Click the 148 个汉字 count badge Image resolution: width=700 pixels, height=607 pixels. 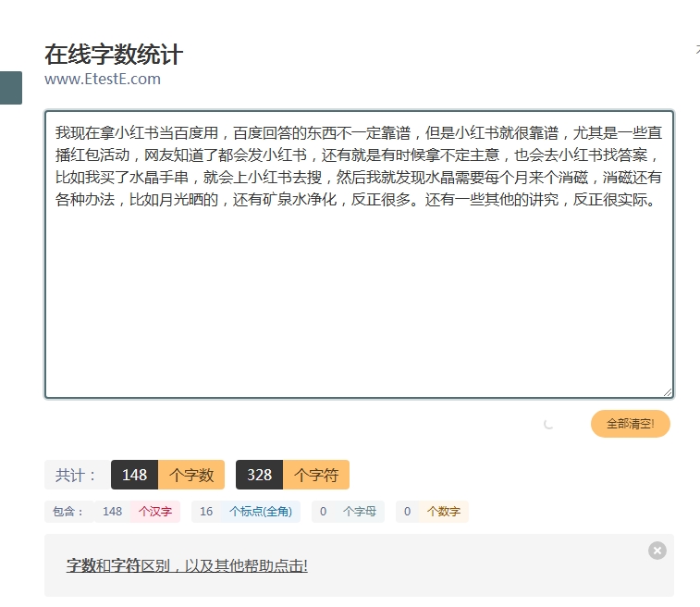137,512
